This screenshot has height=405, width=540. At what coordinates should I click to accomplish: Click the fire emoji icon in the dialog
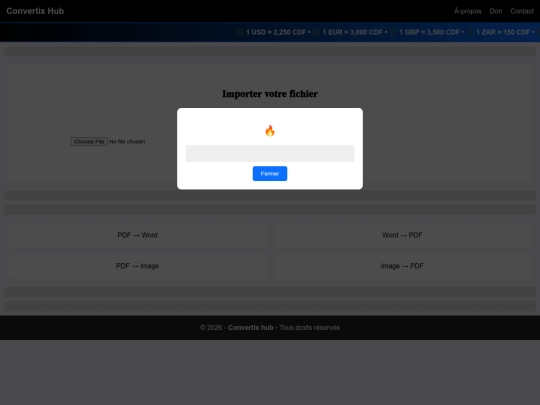270,131
